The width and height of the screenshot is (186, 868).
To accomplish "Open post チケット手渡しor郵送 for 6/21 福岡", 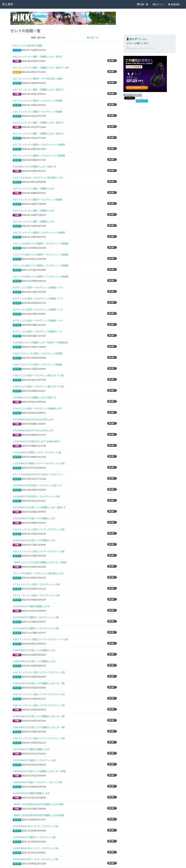I will [x=38, y=79].
